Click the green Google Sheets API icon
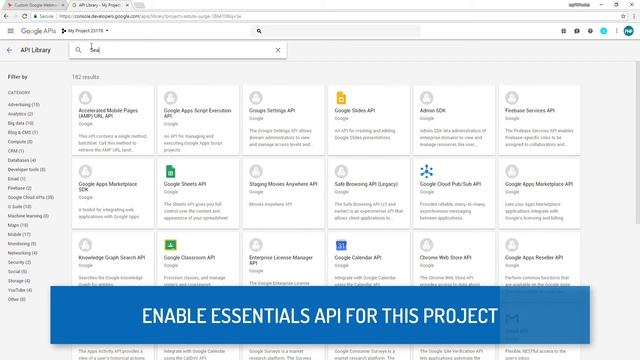The image size is (640, 360). [x=171, y=171]
